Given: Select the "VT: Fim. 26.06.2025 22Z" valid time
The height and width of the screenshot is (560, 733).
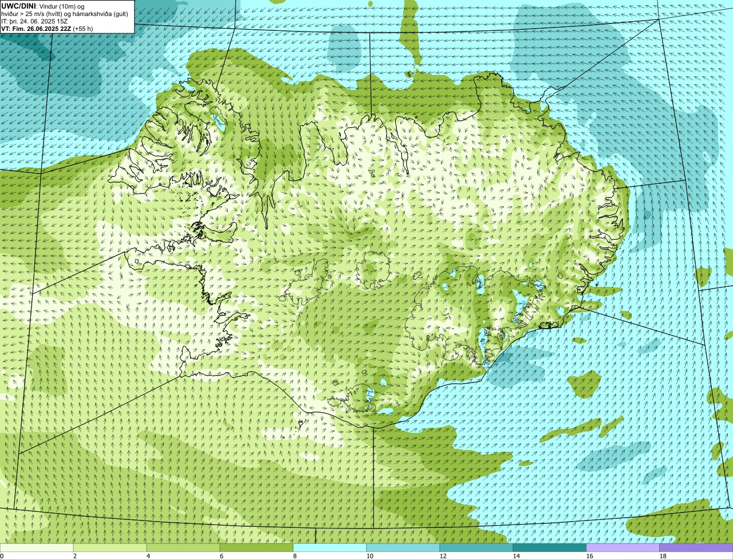Looking at the screenshot, I should [36, 28].
